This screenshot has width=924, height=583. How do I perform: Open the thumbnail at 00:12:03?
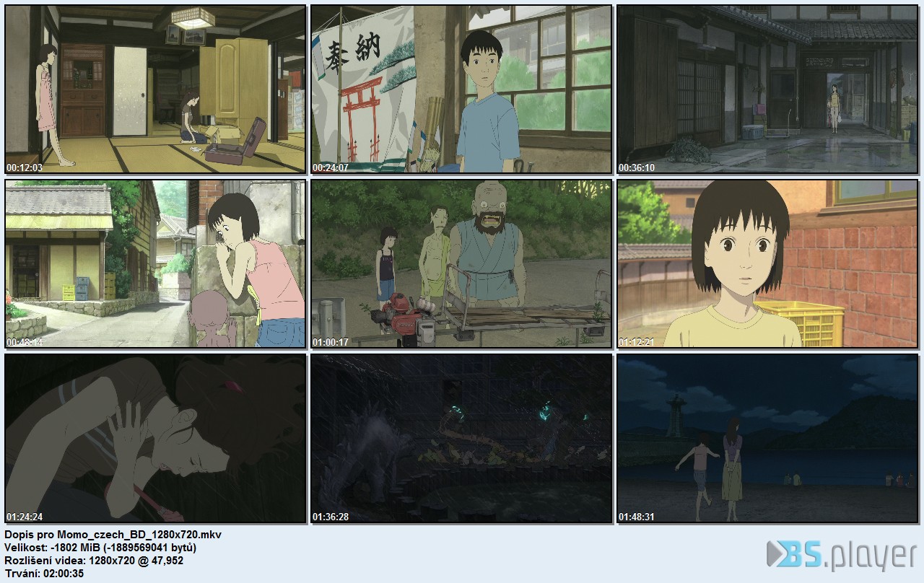tap(155, 89)
